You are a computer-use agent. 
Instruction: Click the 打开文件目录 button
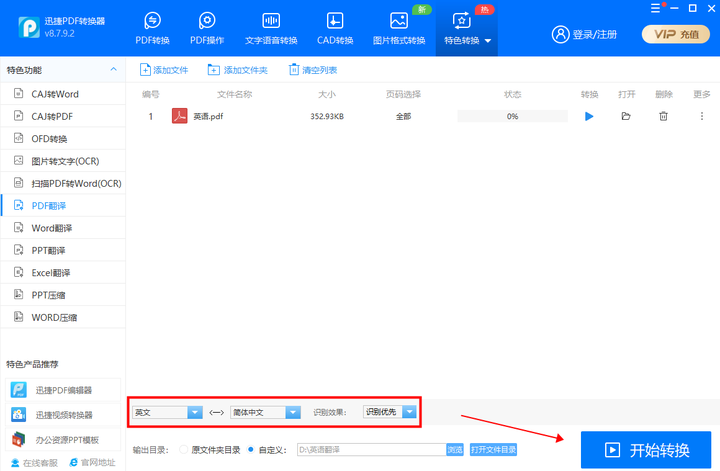click(x=493, y=449)
